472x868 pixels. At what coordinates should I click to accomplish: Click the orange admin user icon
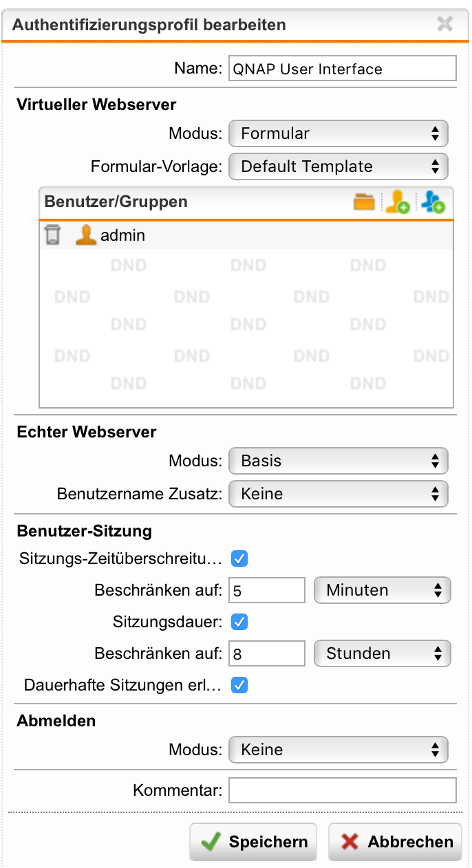tap(85, 235)
